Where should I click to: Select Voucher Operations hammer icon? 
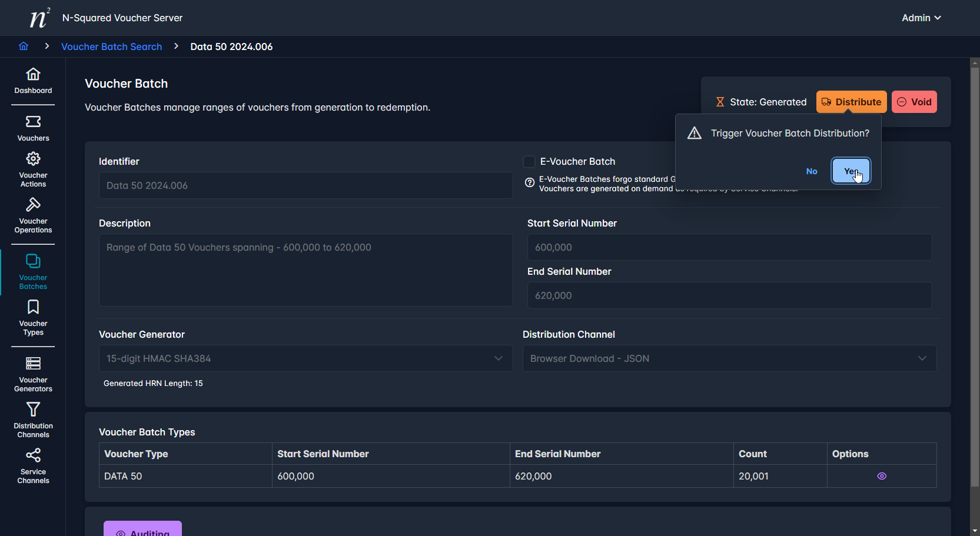pyautogui.click(x=33, y=205)
